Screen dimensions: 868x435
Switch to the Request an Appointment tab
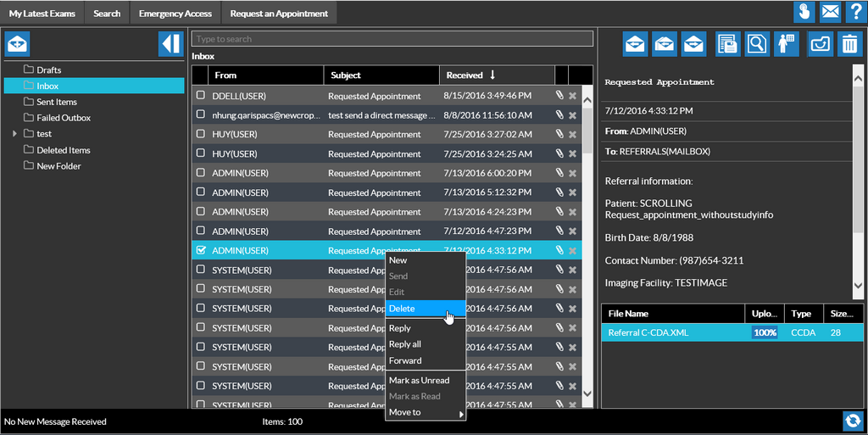(279, 14)
